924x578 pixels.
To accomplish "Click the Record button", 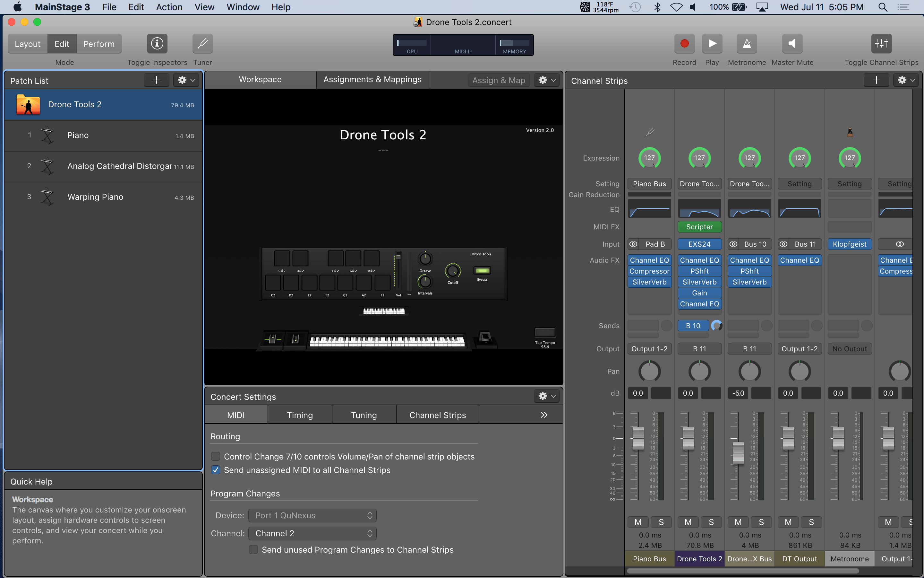I will coord(684,44).
